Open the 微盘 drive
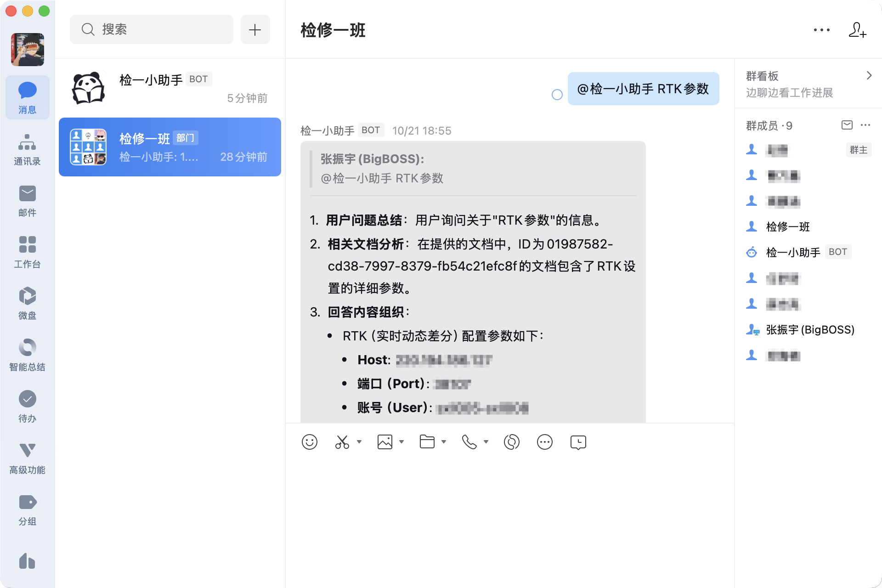Image resolution: width=882 pixels, height=588 pixels. (27, 303)
